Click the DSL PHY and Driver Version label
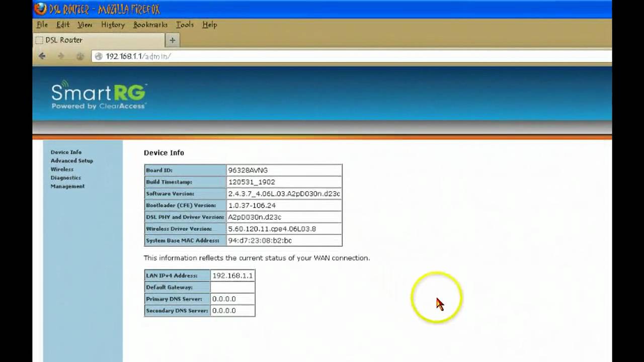644x362 pixels. pyautogui.click(x=185, y=217)
